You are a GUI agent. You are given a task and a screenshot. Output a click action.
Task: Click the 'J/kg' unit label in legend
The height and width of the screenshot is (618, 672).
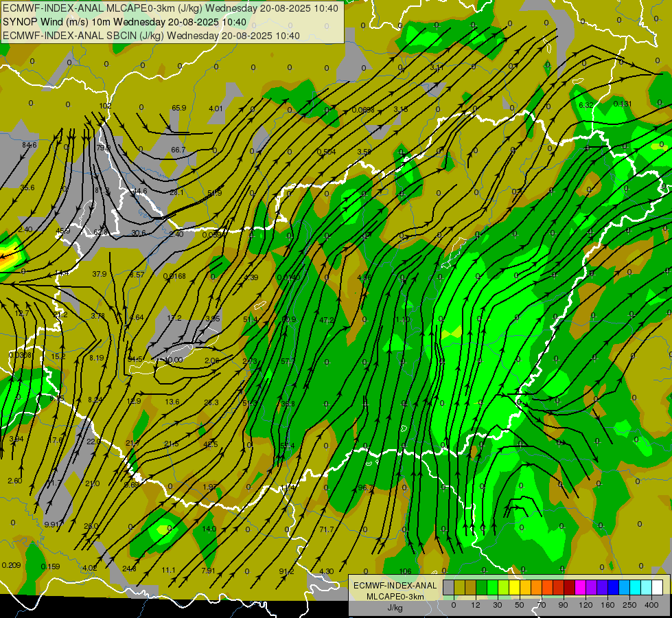point(395,608)
